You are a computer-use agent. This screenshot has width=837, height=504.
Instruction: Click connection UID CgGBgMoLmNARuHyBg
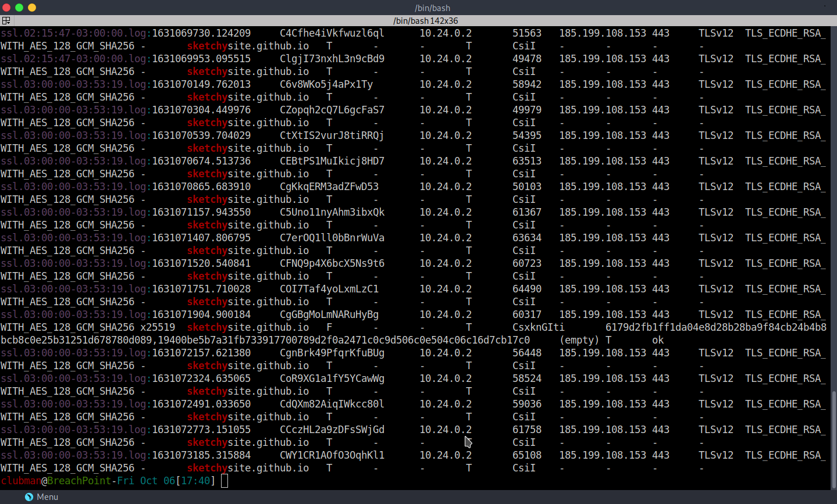[329, 314]
